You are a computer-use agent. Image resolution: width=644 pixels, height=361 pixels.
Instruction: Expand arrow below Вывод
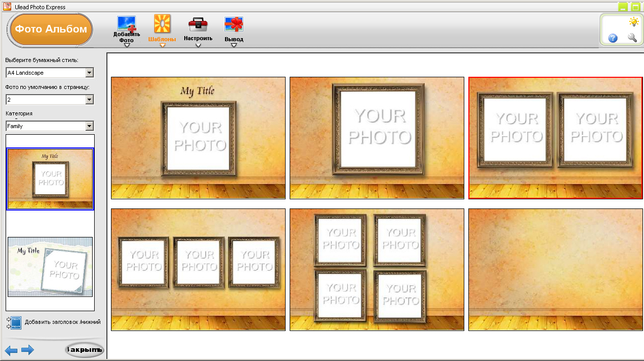234,45
